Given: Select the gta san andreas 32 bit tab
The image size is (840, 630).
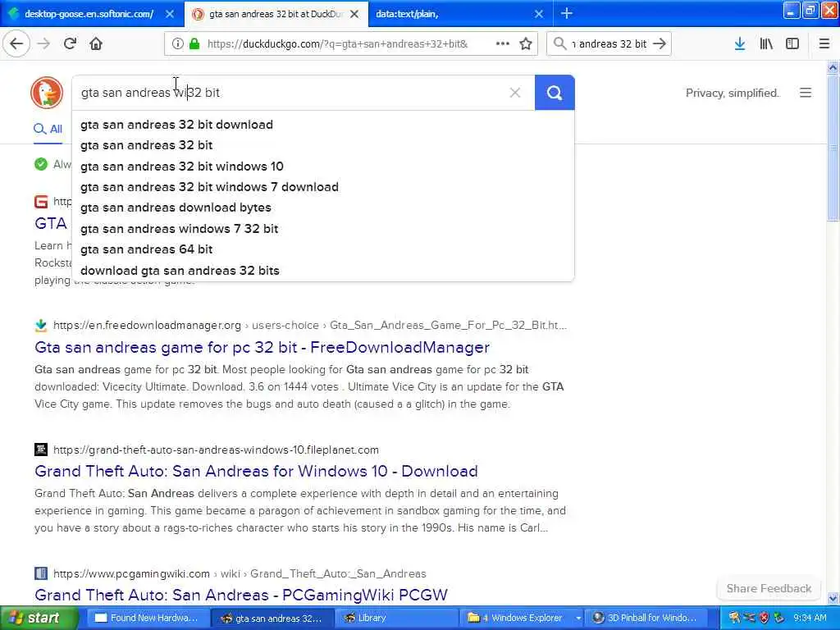Looking at the screenshot, I should (x=276, y=14).
